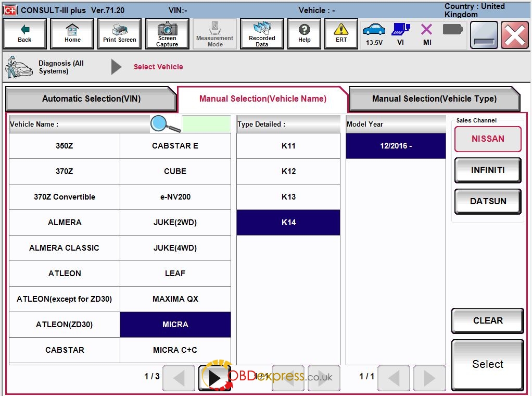Choose type K13

pyautogui.click(x=288, y=196)
